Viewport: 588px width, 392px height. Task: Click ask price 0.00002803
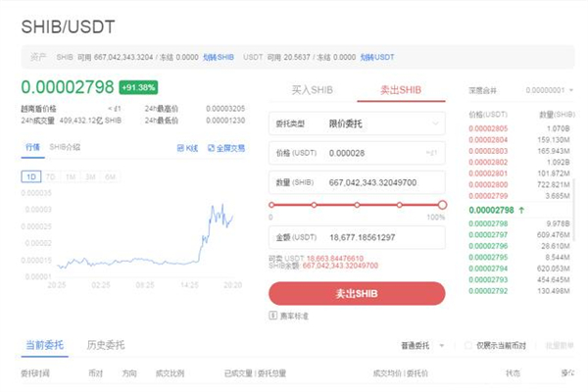(488, 151)
